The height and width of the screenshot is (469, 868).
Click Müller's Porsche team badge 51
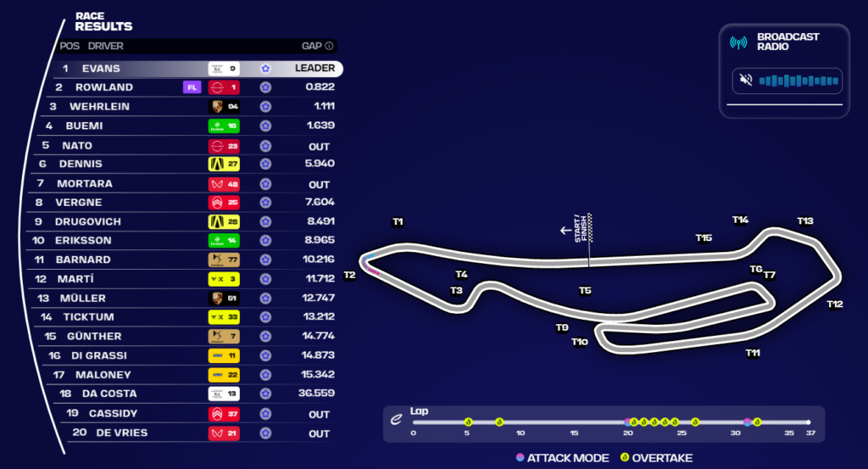pos(224,299)
